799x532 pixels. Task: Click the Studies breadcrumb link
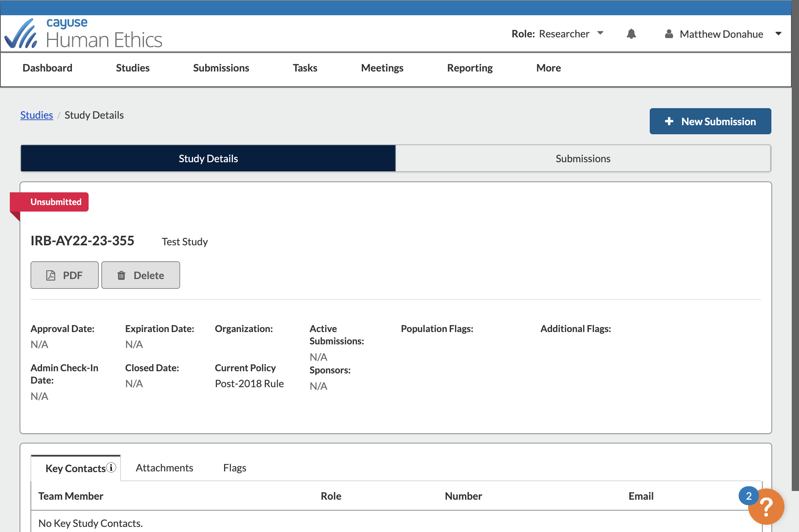click(x=36, y=115)
